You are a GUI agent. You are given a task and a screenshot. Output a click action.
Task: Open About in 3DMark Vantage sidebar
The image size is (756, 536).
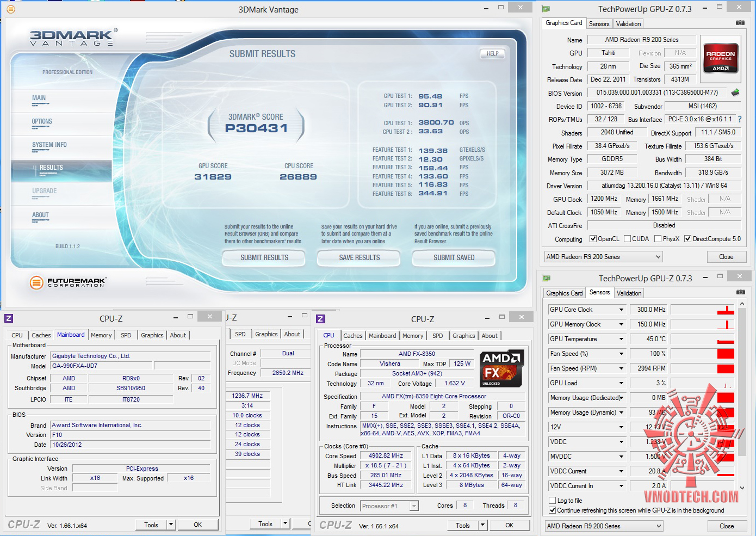(40, 215)
